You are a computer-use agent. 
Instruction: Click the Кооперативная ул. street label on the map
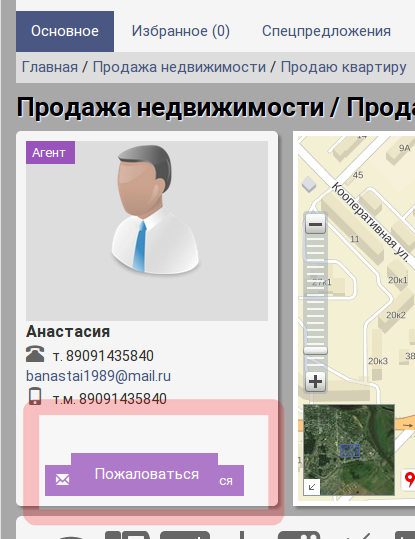click(371, 222)
